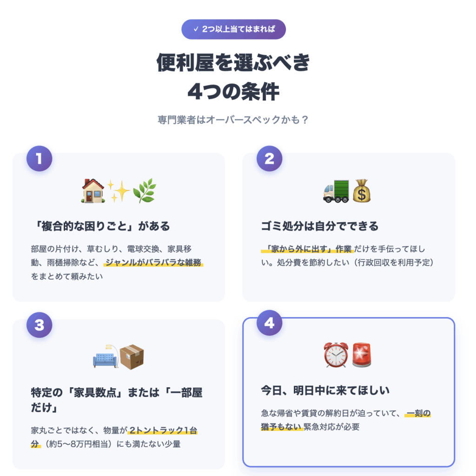Click the house emoji in card 1

93,191
